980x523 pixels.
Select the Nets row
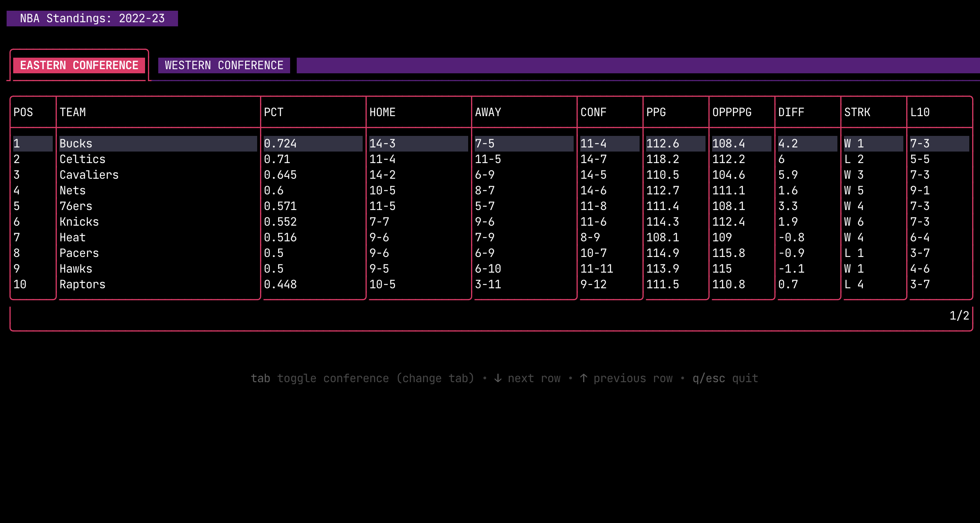(x=73, y=191)
